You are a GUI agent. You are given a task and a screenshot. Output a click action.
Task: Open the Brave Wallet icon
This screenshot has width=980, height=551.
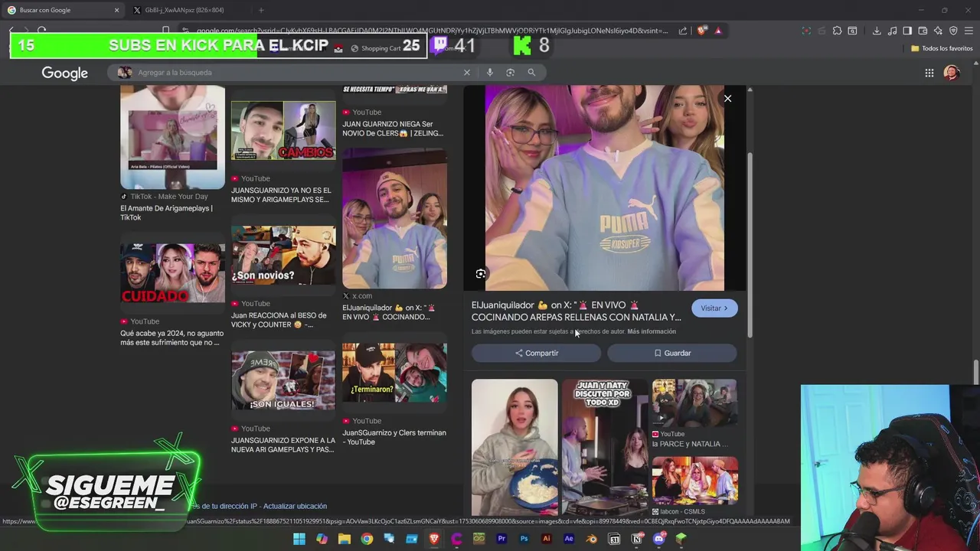click(923, 31)
